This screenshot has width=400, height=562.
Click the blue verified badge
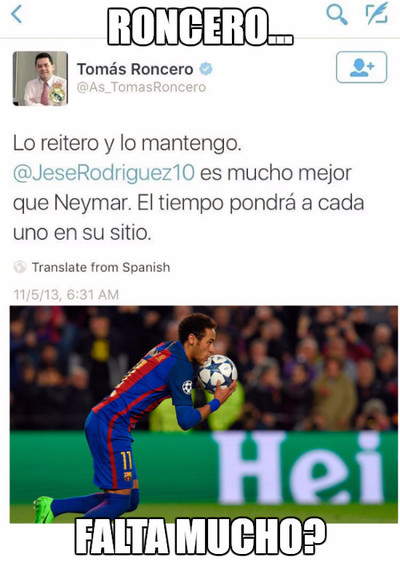206,69
